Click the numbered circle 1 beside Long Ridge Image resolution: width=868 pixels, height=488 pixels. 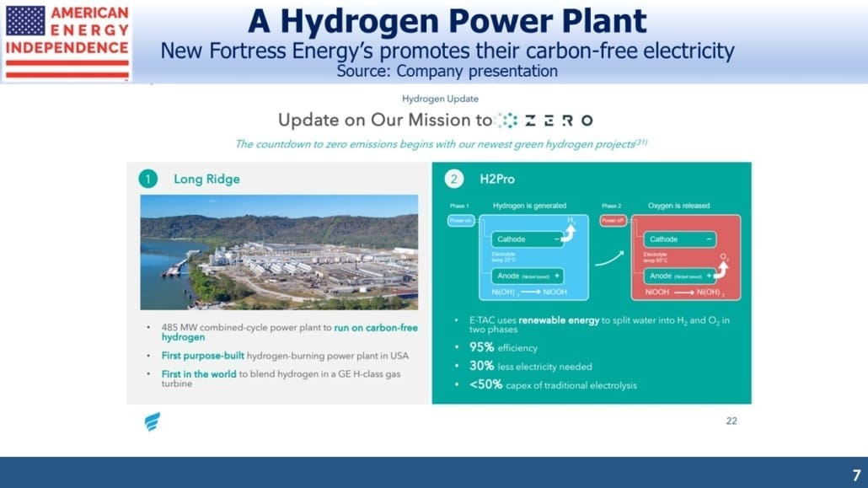(147, 179)
